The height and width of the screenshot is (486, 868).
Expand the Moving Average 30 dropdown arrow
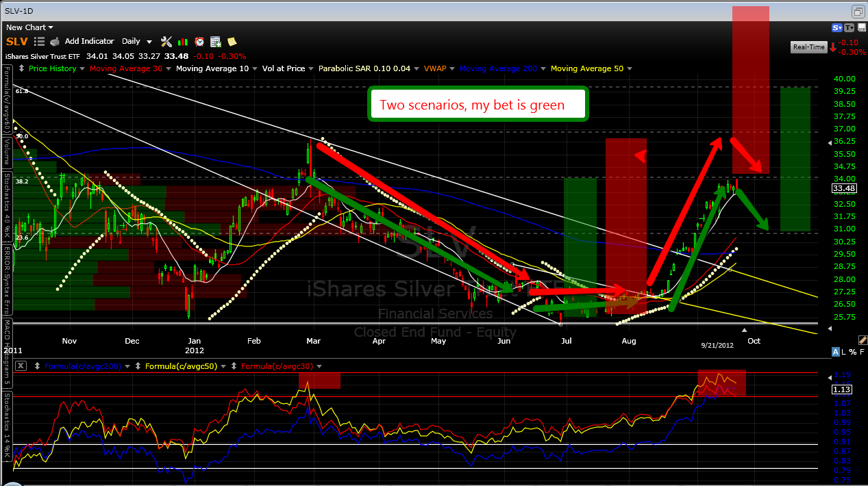coord(167,68)
